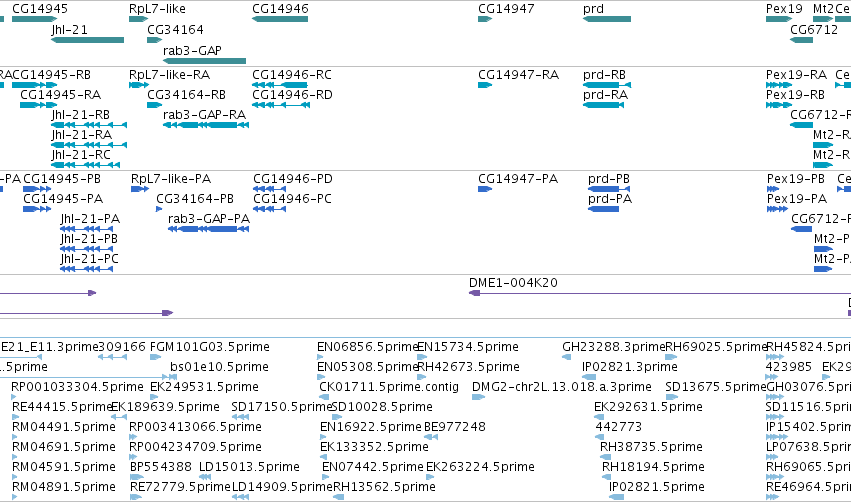Select protein prd-PA
The image size is (851, 502).
[604, 209]
